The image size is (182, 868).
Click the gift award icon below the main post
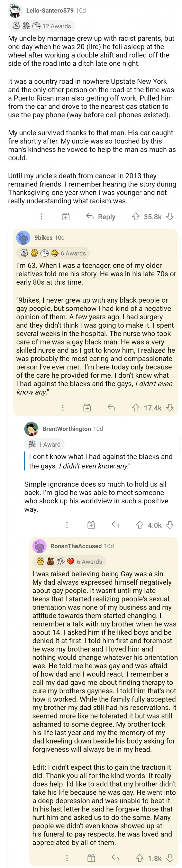tap(66, 217)
